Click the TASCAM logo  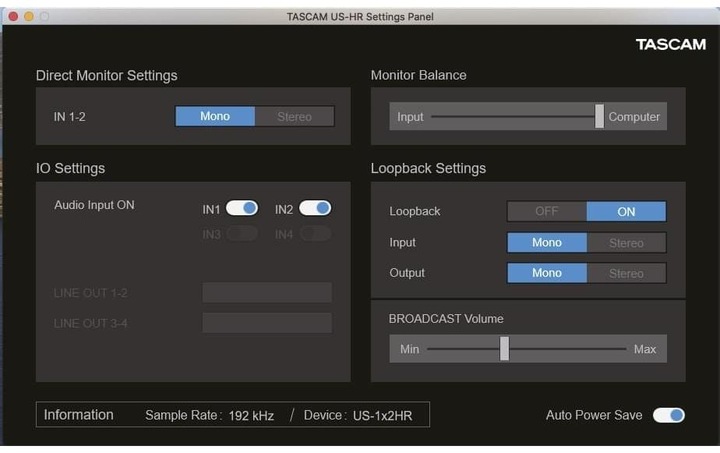[x=671, y=45]
